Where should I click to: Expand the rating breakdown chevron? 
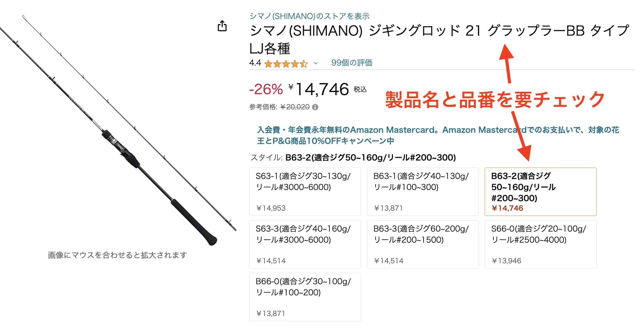[x=316, y=64]
